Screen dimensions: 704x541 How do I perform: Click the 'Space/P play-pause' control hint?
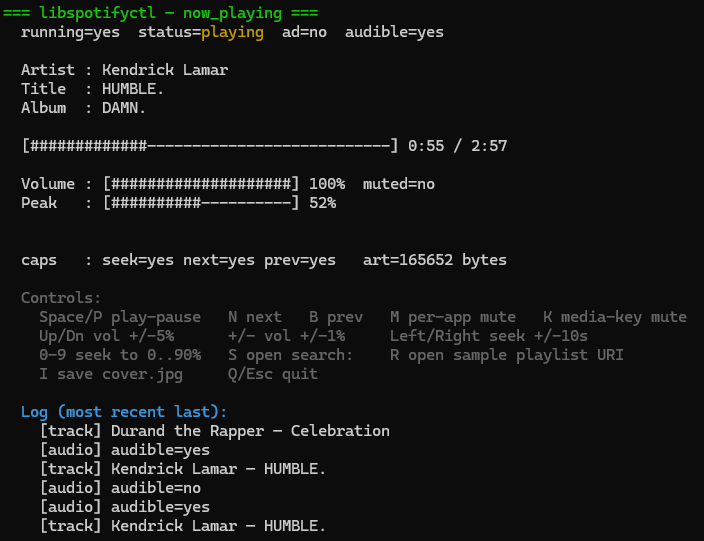[x=120, y=317]
